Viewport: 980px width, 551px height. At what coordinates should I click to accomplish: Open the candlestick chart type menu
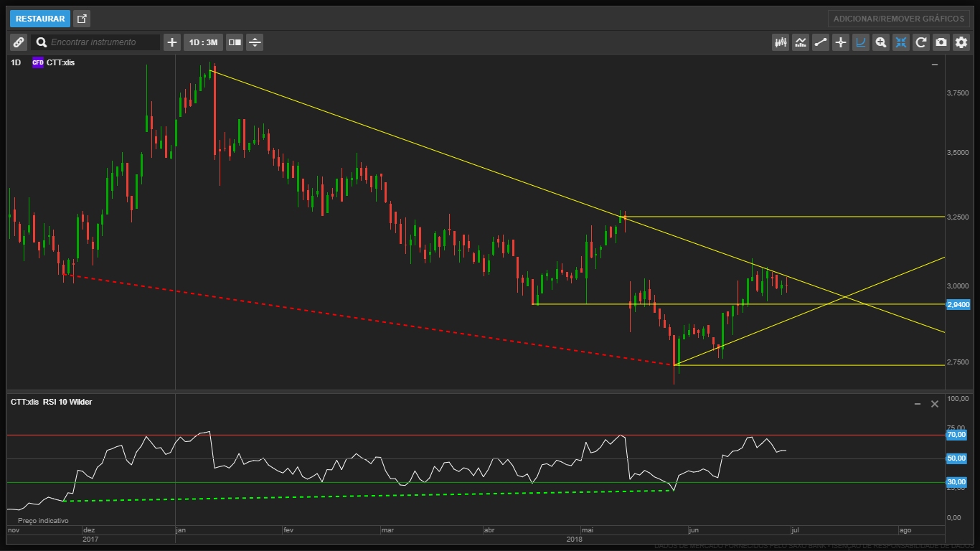point(781,42)
